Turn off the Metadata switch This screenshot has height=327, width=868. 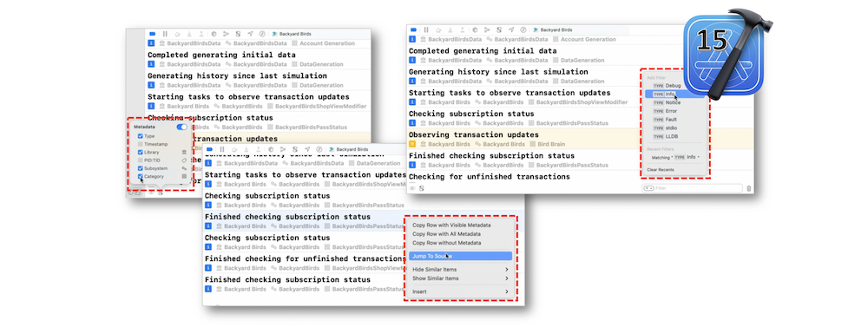click(181, 127)
